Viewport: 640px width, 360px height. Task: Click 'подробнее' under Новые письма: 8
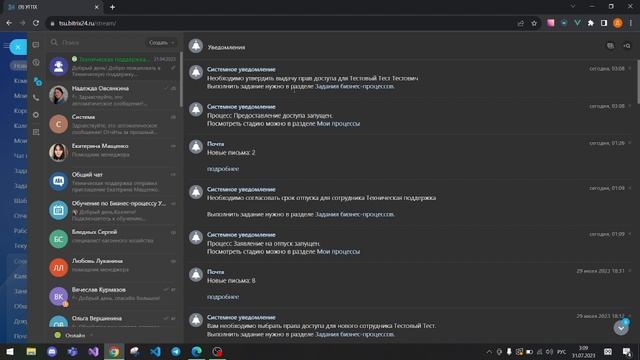pos(223,297)
